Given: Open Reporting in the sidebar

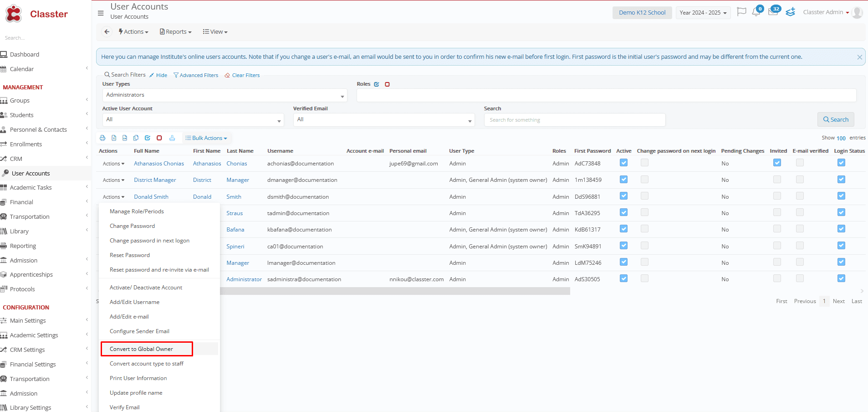Looking at the screenshot, I should (23, 246).
